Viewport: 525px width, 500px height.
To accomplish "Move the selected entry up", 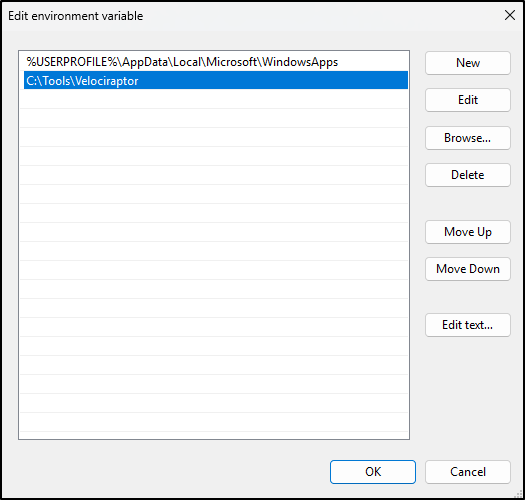I will [468, 232].
